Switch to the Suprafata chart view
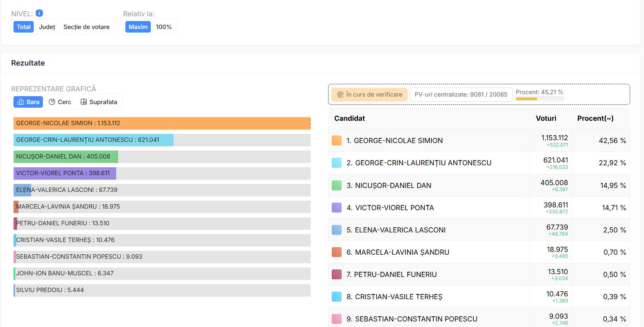The width and height of the screenshot is (644, 327). [x=99, y=102]
